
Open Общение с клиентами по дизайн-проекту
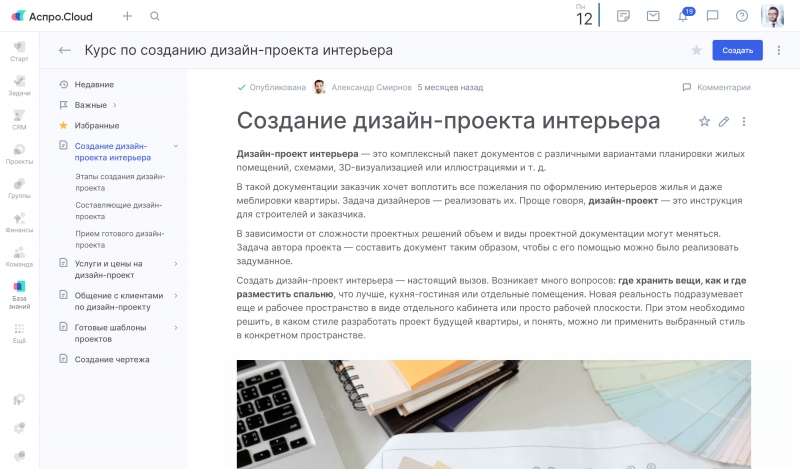pyautogui.click(x=119, y=301)
